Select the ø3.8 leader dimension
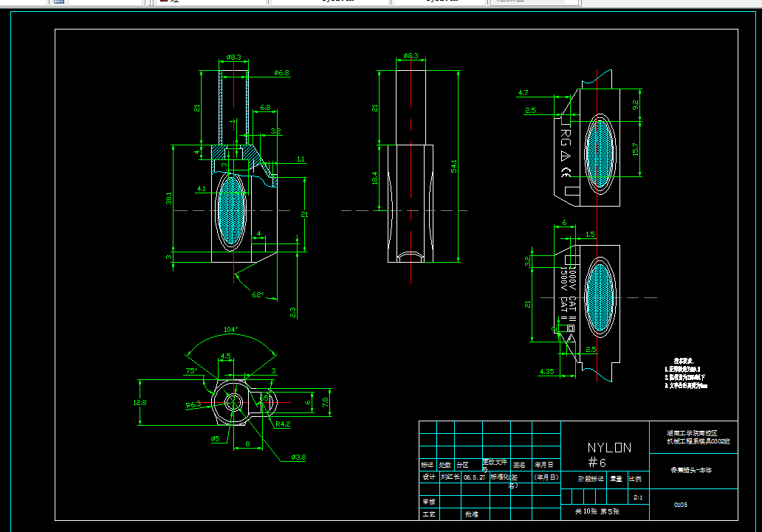The image size is (762, 532). 298,457
